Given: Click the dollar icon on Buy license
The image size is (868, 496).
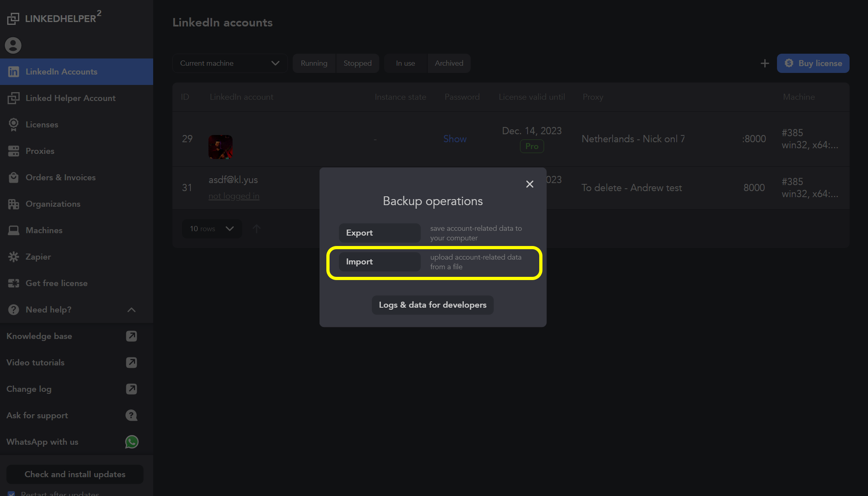Looking at the screenshot, I should pos(789,63).
